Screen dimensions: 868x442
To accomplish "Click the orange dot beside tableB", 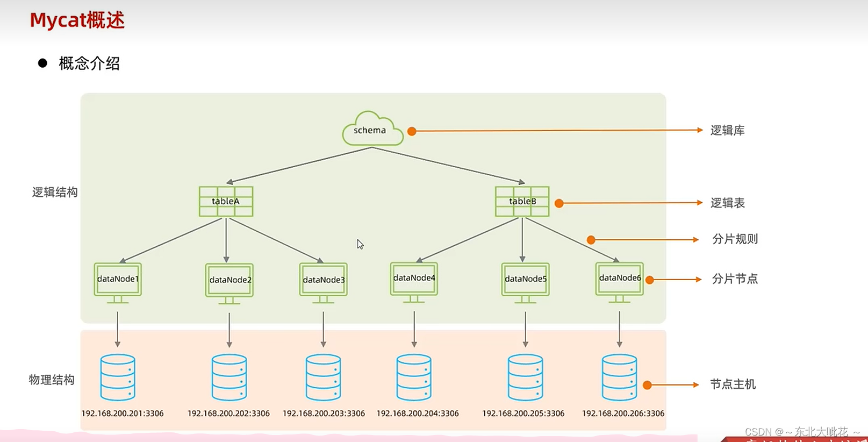I will (x=559, y=203).
